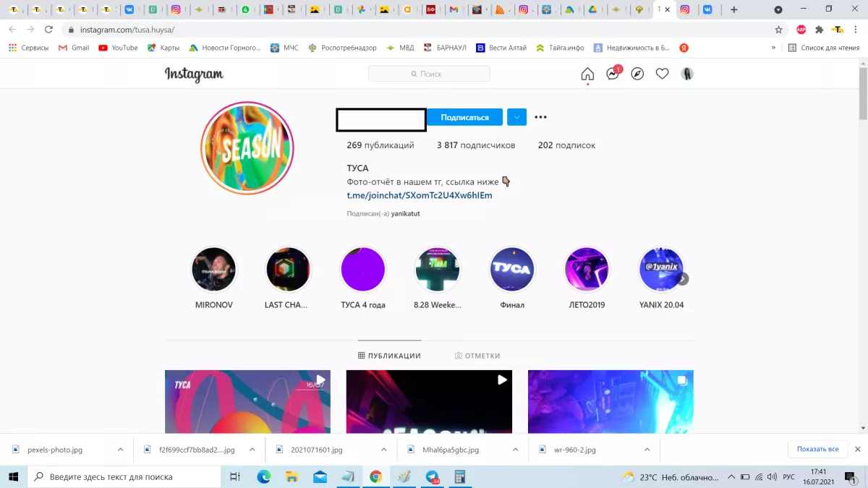Open options for pexels-photo.jpg download
Image resolution: width=868 pixels, height=488 pixels.
click(120, 450)
